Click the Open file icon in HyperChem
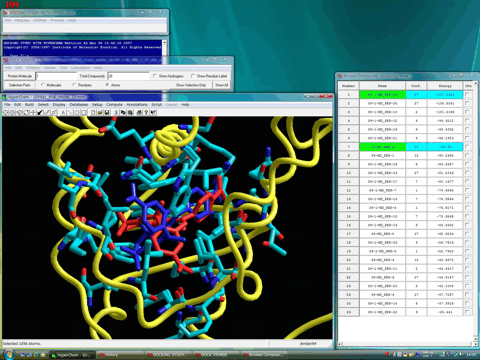Viewport: 480px width, 360px height. (x=100, y=112)
